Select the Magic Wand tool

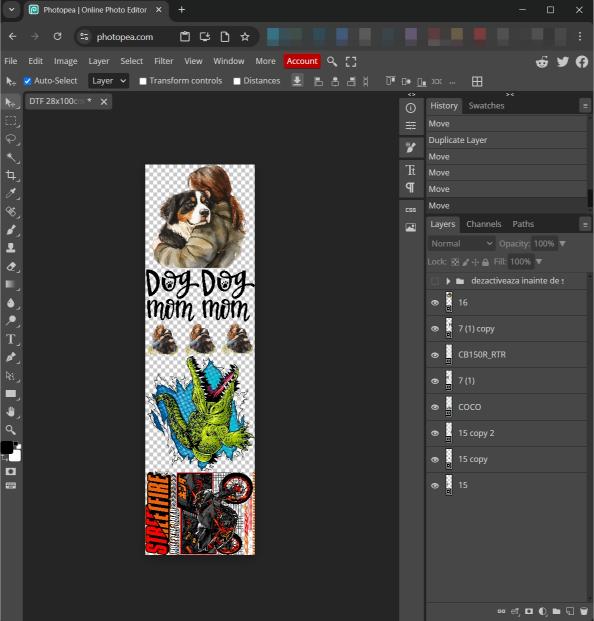11,157
